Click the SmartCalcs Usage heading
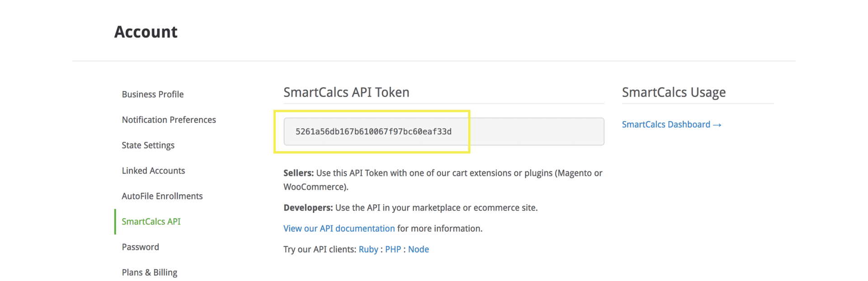 tap(673, 92)
